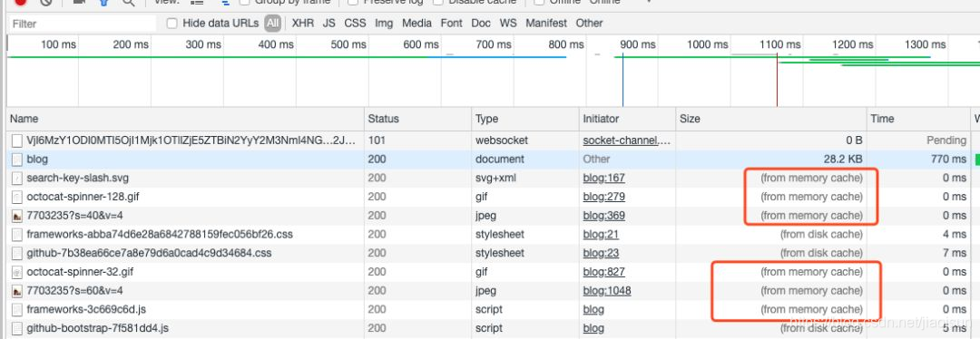Screen dimensions: 980x339
Task: Click the 28.2 KB size cell
Action: 842,160
